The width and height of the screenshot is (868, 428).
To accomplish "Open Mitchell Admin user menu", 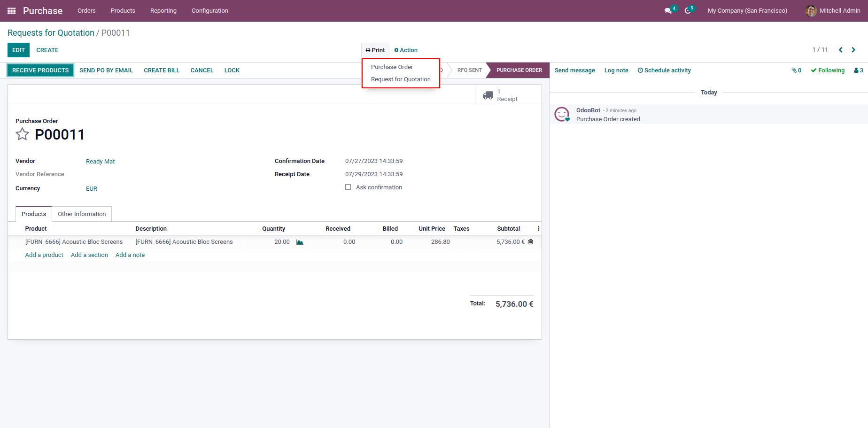I will coord(833,11).
